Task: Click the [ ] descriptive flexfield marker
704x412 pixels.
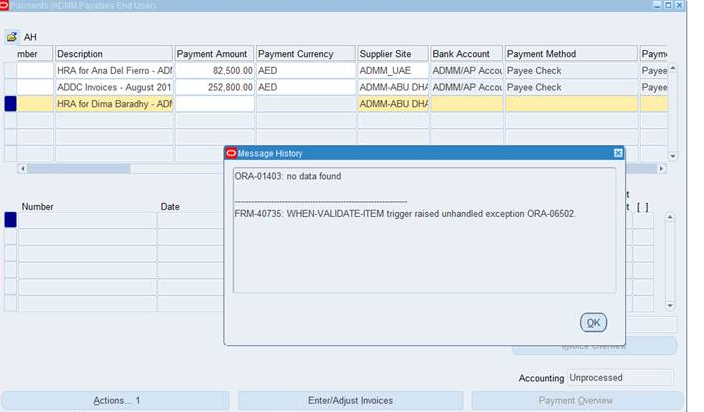Action: click(643, 207)
